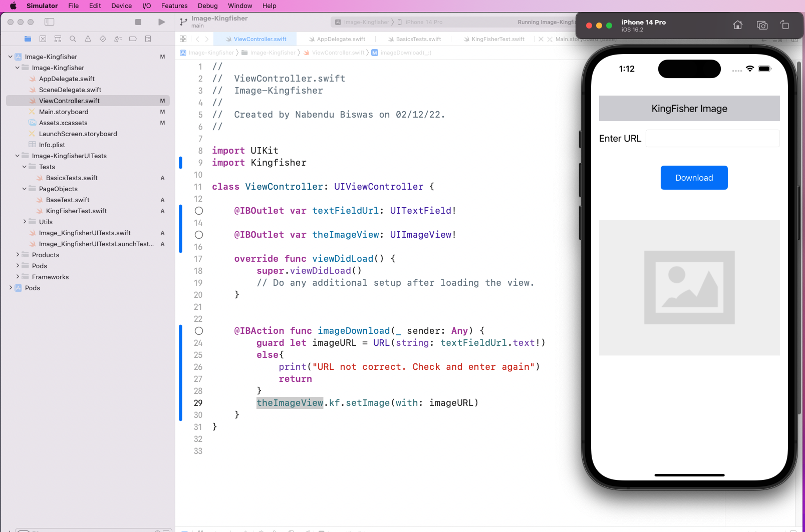Expand the Utils folder
The height and width of the screenshot is (532, 805).
(25, 222)
